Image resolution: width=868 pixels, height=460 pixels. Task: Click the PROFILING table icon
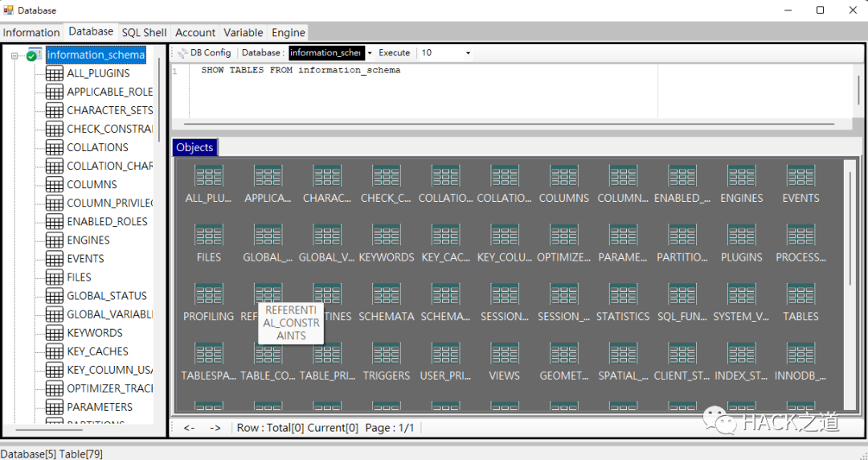pyautogui.click(x=209, y=295)
